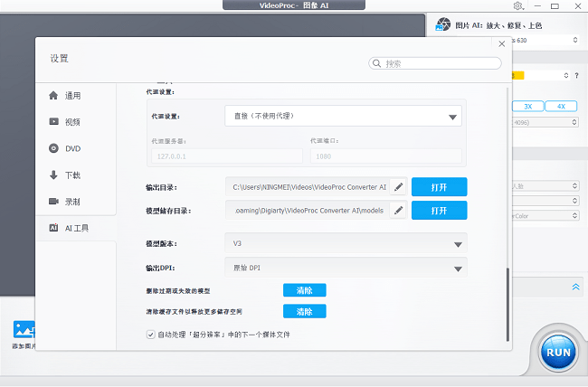
Task: Expand the collapsed panel with double chevron
Action: click(575, 287)
